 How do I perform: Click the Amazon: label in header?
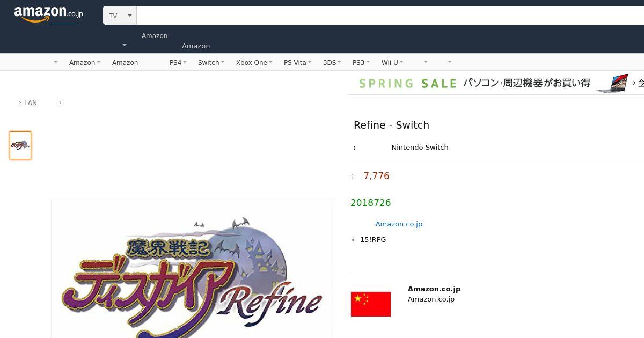[x=156, y=35]
